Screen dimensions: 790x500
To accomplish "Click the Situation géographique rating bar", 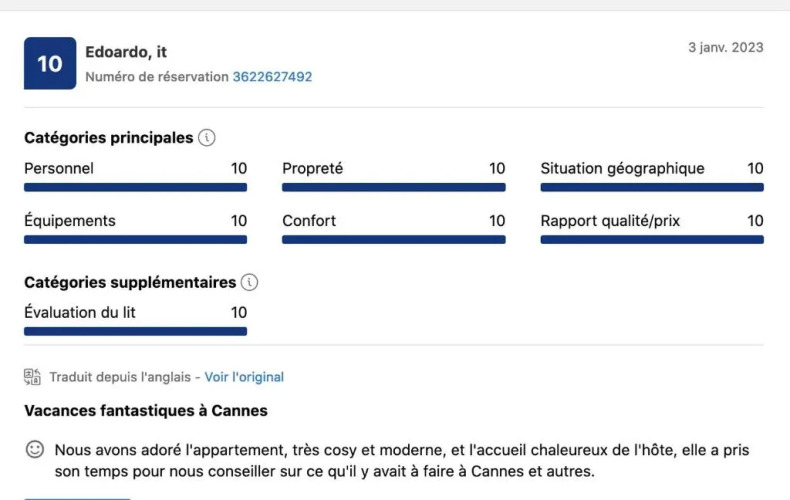I will [652, 187].
